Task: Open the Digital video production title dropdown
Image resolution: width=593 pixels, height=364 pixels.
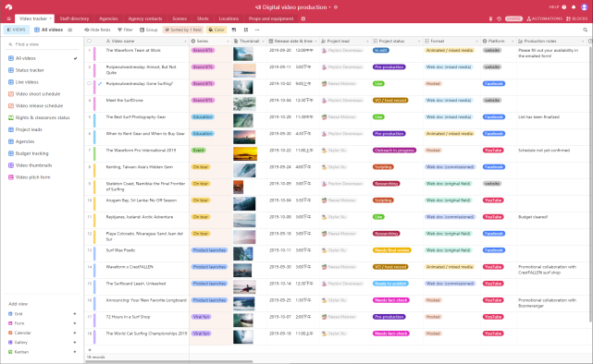Action: click(329, 7)
